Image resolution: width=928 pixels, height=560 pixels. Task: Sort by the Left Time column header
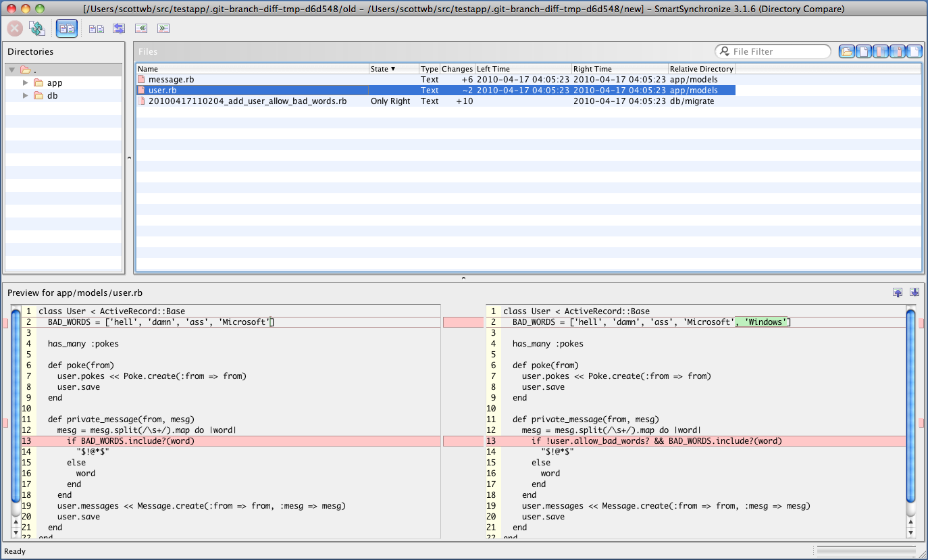pos(523,69)
